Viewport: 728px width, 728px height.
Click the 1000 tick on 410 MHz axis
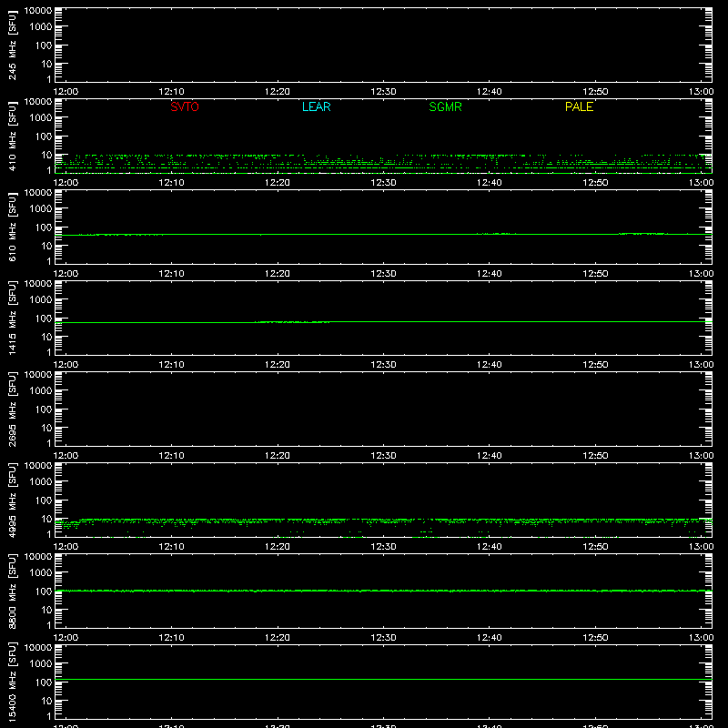[x=41, y=117]
